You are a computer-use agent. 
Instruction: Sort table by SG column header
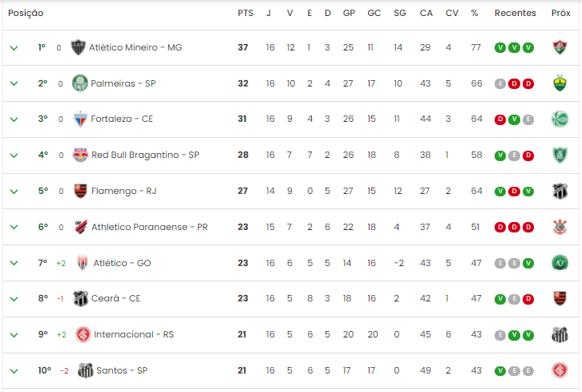(x=400, y=13)
